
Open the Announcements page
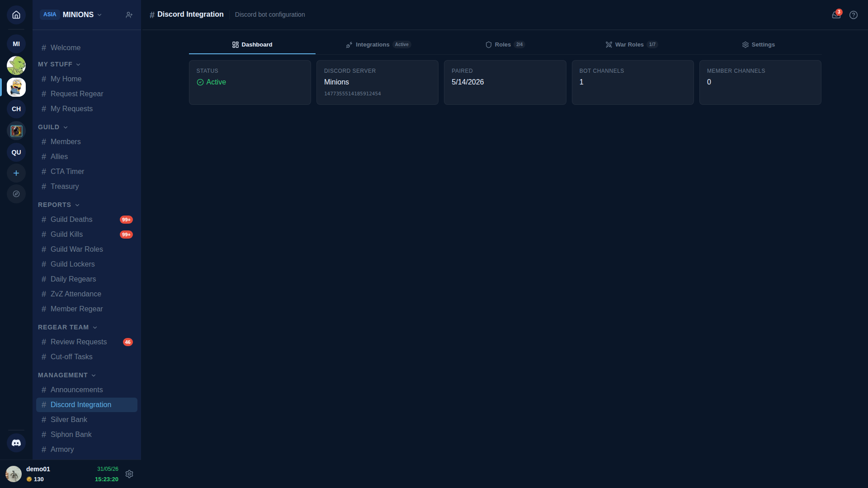pos(87,390)
